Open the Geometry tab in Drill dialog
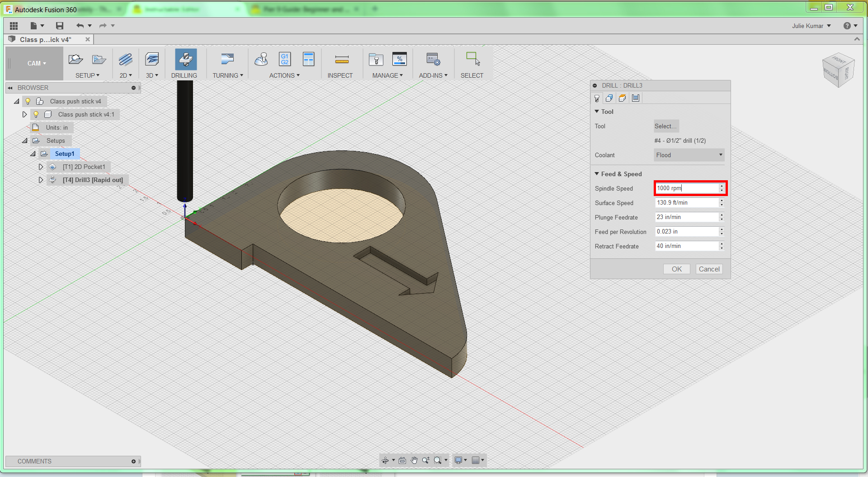 coord(609,98)
